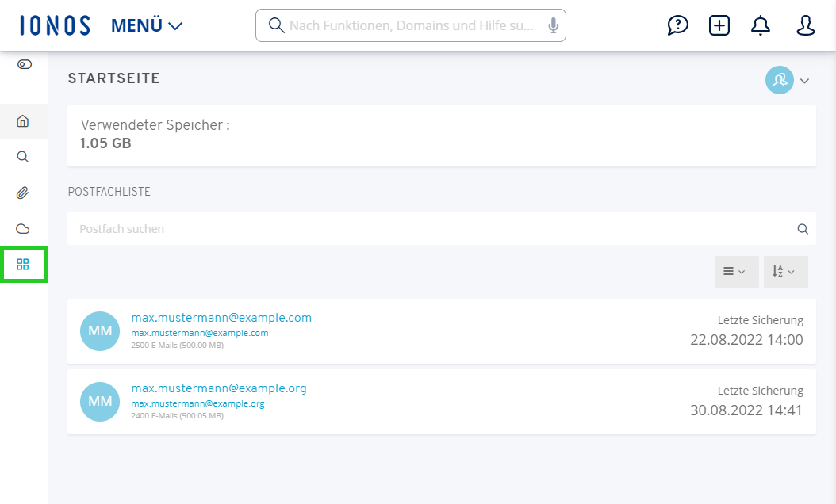Activate microphone voice search
The height and width of the screenshot is (504, 836).
(x=554, y=25)
